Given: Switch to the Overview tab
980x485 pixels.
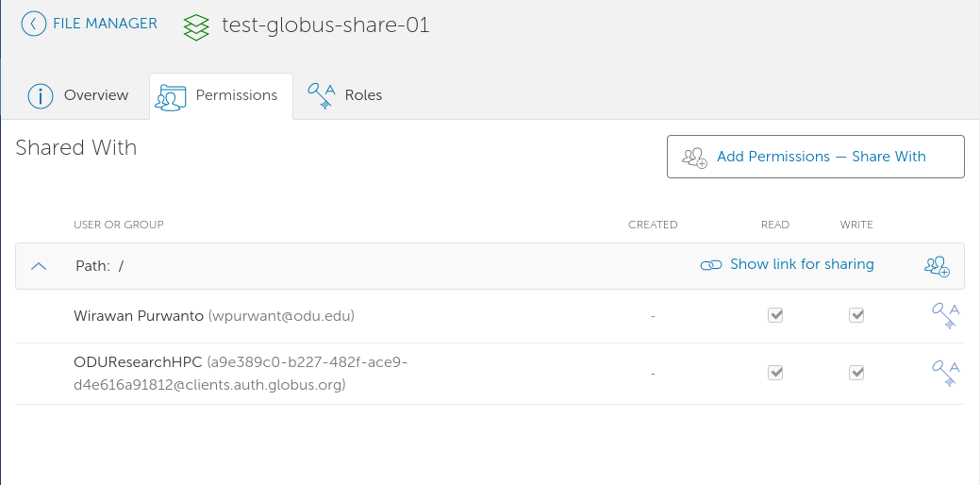Looking at the screenshot, I should 95,95.
